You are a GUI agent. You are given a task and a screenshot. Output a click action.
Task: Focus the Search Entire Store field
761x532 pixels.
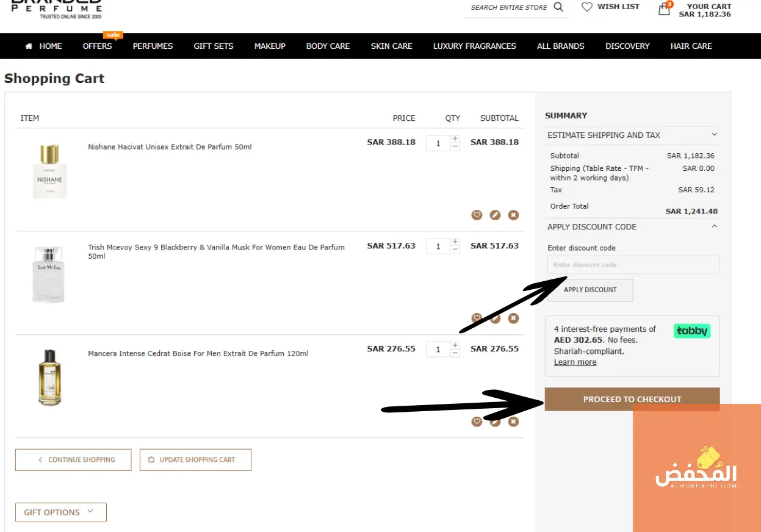pos(509,7)
